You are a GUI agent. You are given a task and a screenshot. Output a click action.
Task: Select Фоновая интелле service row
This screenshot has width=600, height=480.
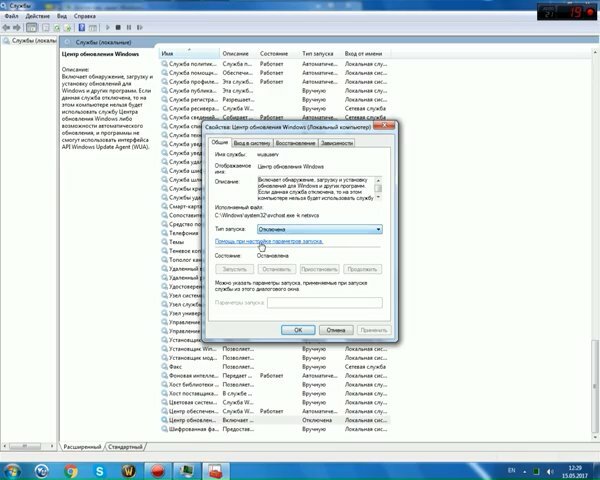tap(274, 376)
